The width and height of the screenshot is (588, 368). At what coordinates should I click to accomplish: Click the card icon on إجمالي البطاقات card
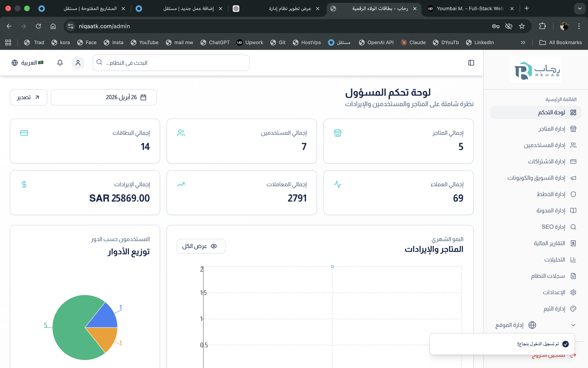pyautogui.click(x=24, y=133)
